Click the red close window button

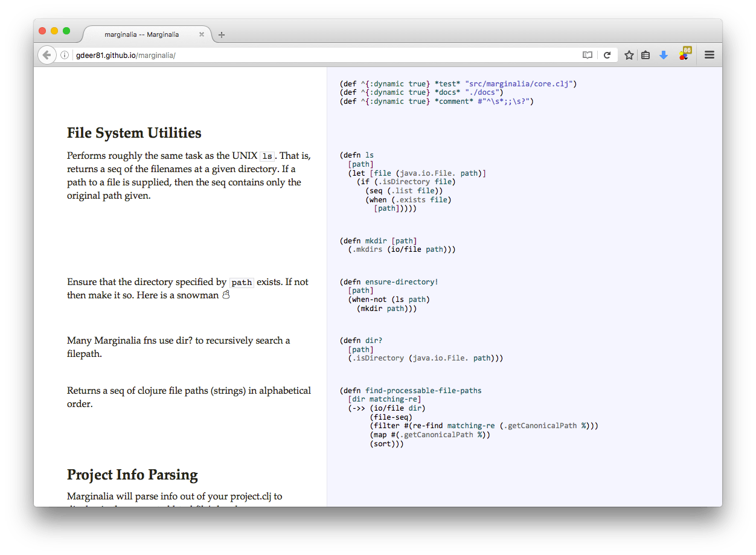[42, 31]
